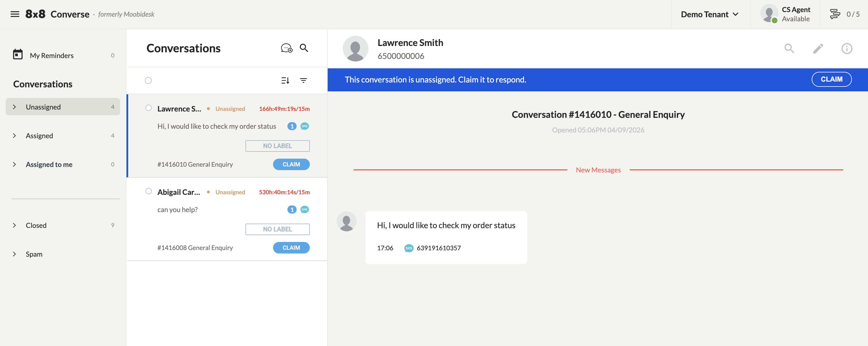Sort the conversation list

[285, 80]
